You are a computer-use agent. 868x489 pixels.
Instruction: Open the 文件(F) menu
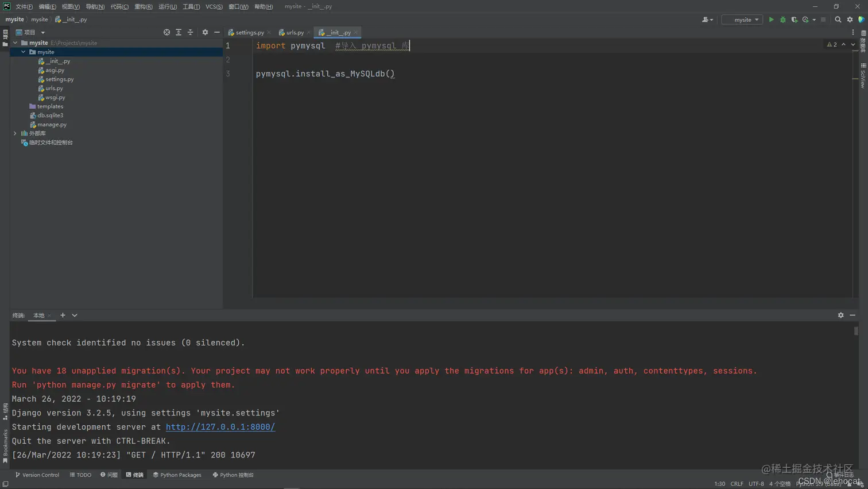pyautogui.click(x=24, y=6)
